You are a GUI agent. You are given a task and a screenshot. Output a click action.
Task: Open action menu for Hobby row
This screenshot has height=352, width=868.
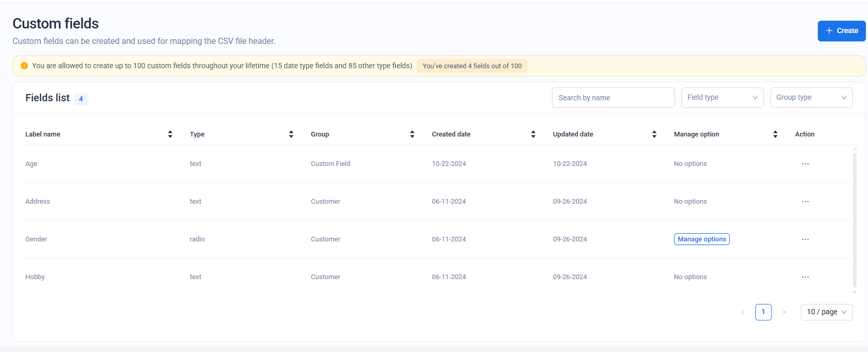(x=805, y=277)
